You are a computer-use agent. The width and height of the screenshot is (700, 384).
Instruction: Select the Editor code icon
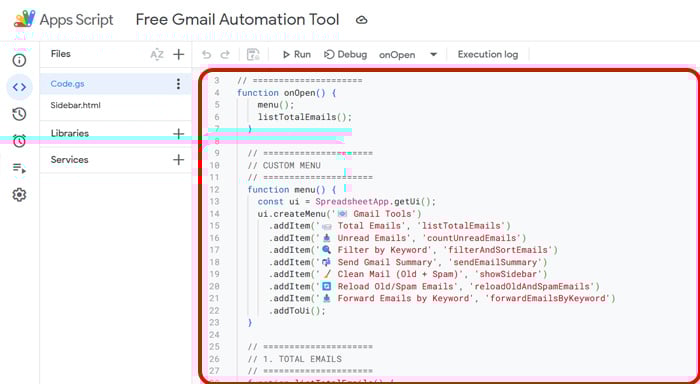(19, 87)
